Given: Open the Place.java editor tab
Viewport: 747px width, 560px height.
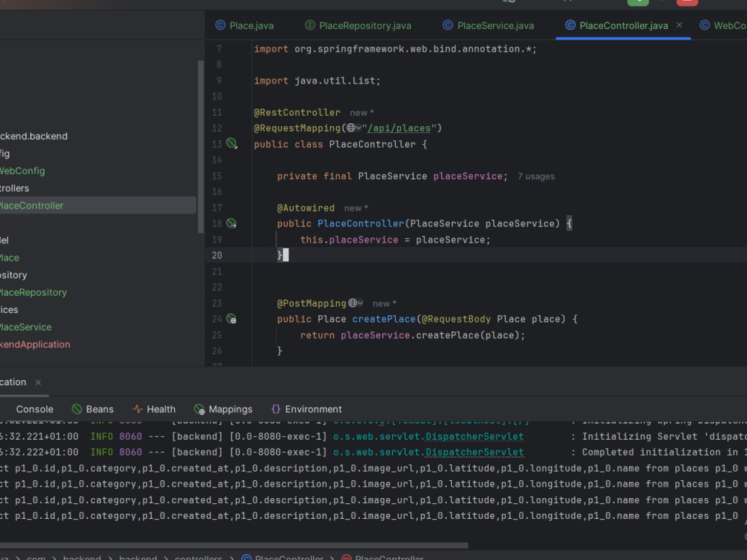Looking at the screenshot, I should [x=244, y=25].
